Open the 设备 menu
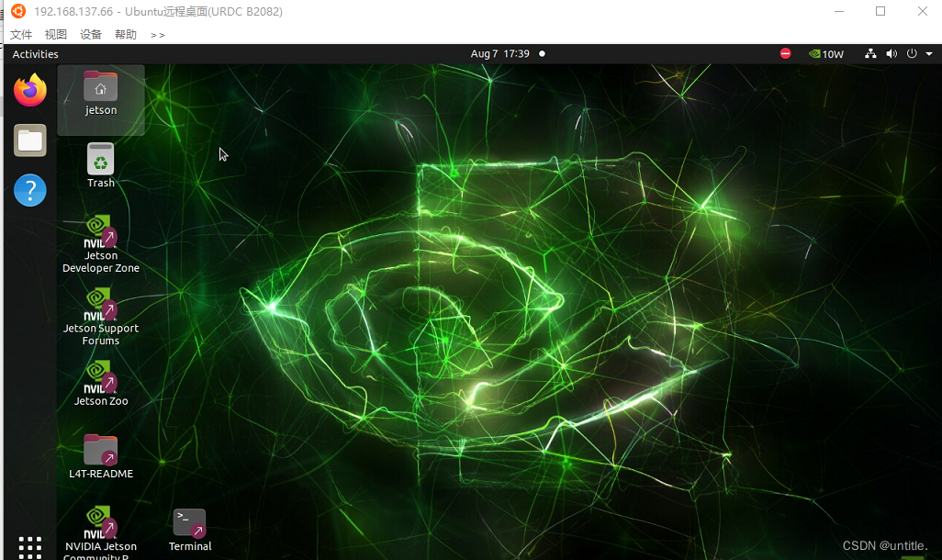 click(91, 34)
